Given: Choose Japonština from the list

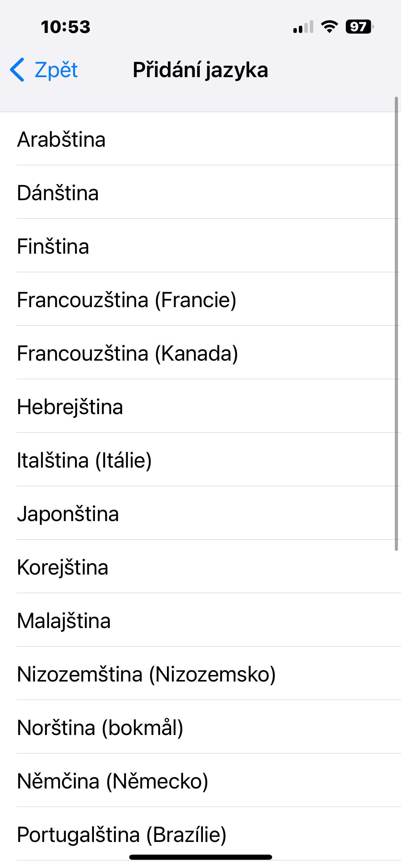Looking at the screenshot, I should click(68, 514).
